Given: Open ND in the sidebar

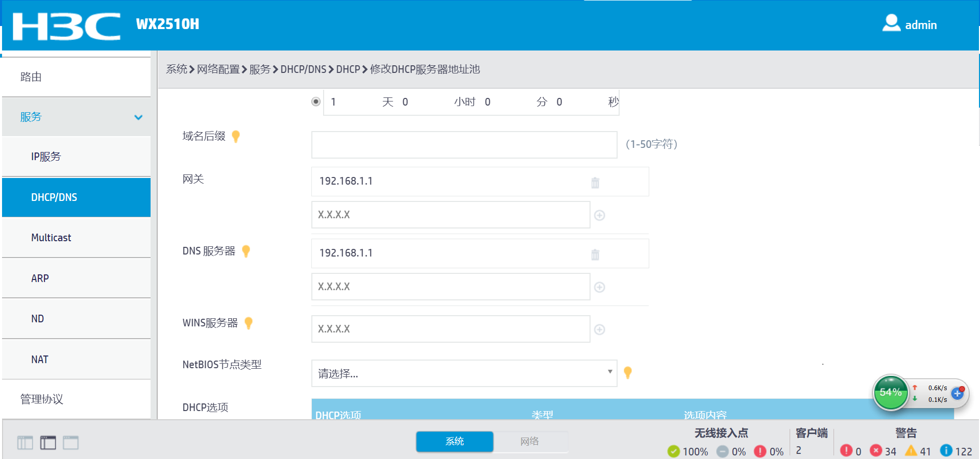Looking at the screenshot, I should [x=77, y=319].
